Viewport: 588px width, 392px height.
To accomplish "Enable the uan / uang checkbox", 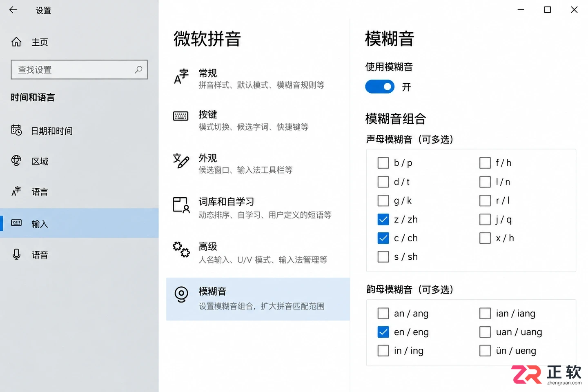I will (x=485, y=332).
